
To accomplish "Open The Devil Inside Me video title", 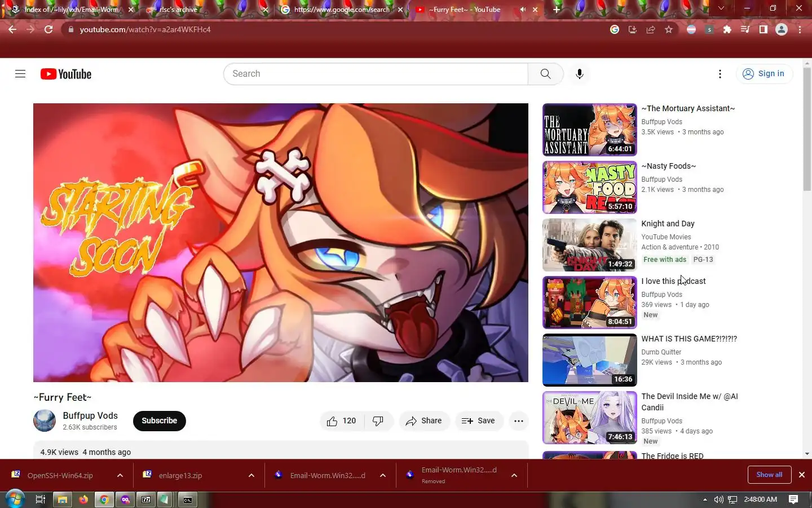I will pos(690,402).
